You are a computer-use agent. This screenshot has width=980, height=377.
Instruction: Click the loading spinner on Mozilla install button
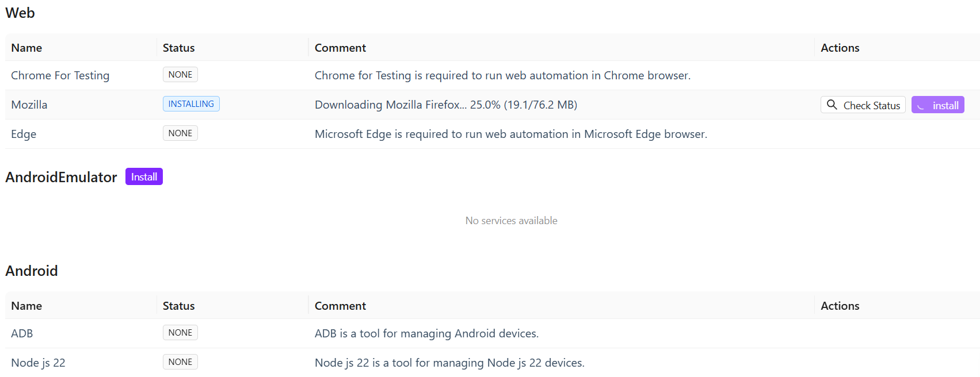click(921, 106)
